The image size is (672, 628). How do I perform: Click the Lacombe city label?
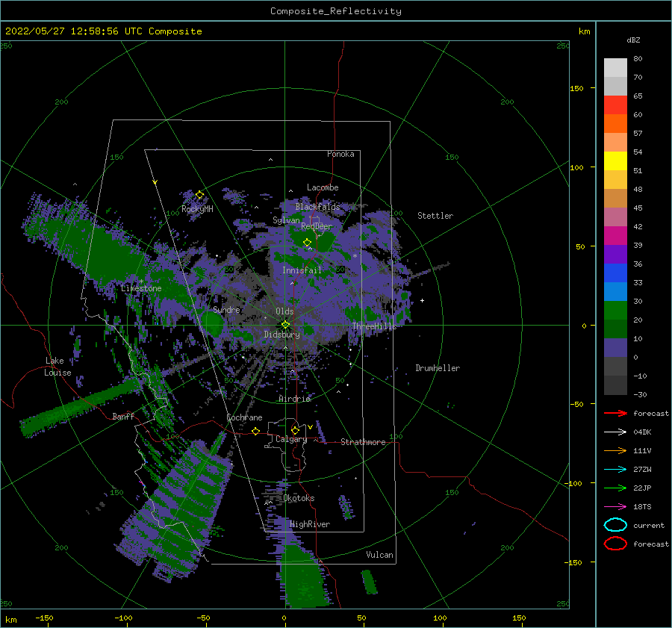[323, 187]
